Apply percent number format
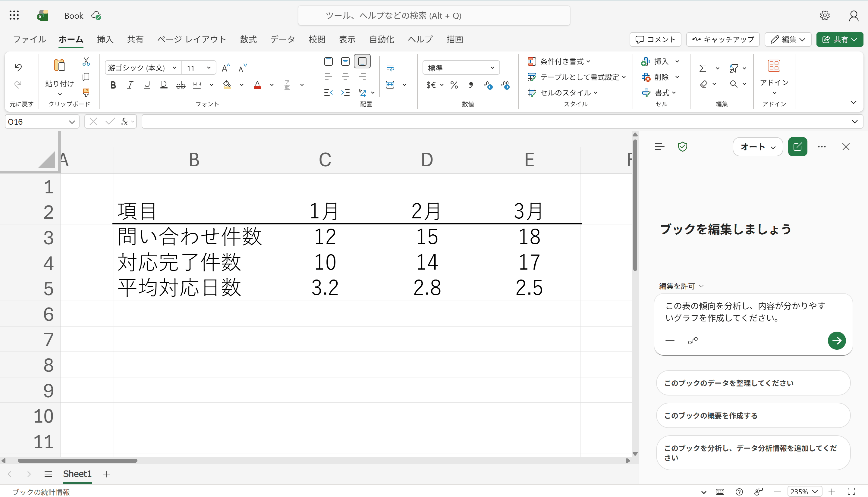 454,85
